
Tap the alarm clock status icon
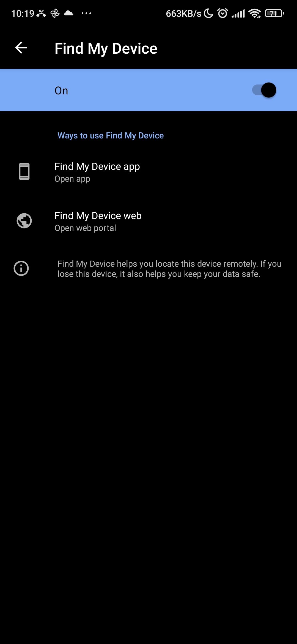tap(222, 13)
